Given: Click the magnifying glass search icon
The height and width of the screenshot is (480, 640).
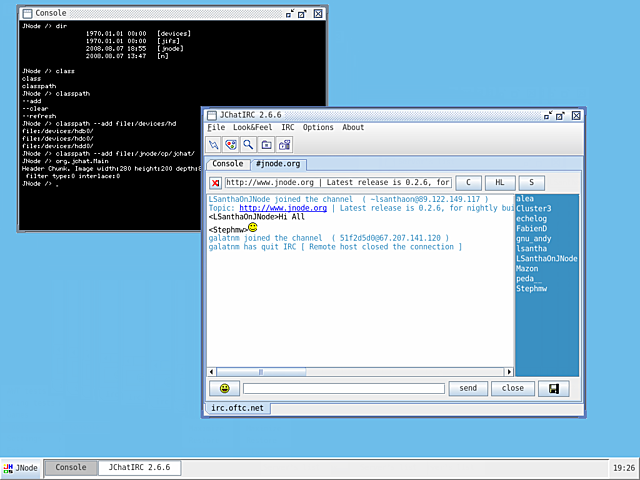Looking at the screenshot, I should [248, 144].
